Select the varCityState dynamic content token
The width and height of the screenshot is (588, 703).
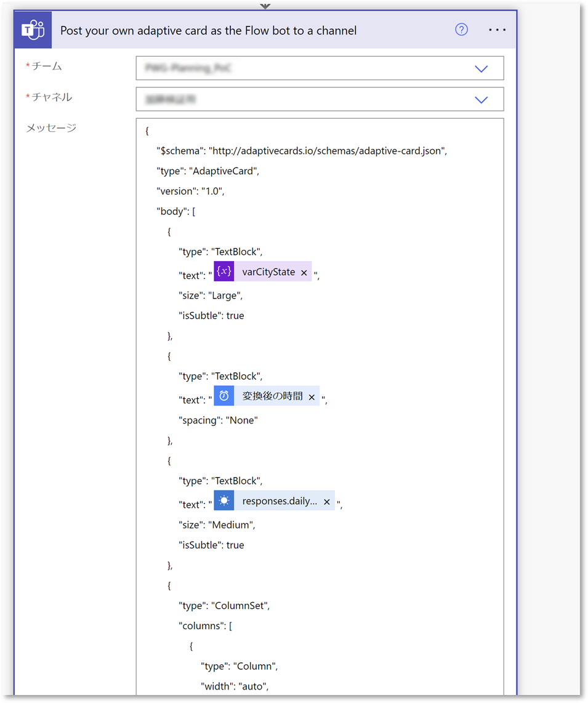[x=268, y=271]
